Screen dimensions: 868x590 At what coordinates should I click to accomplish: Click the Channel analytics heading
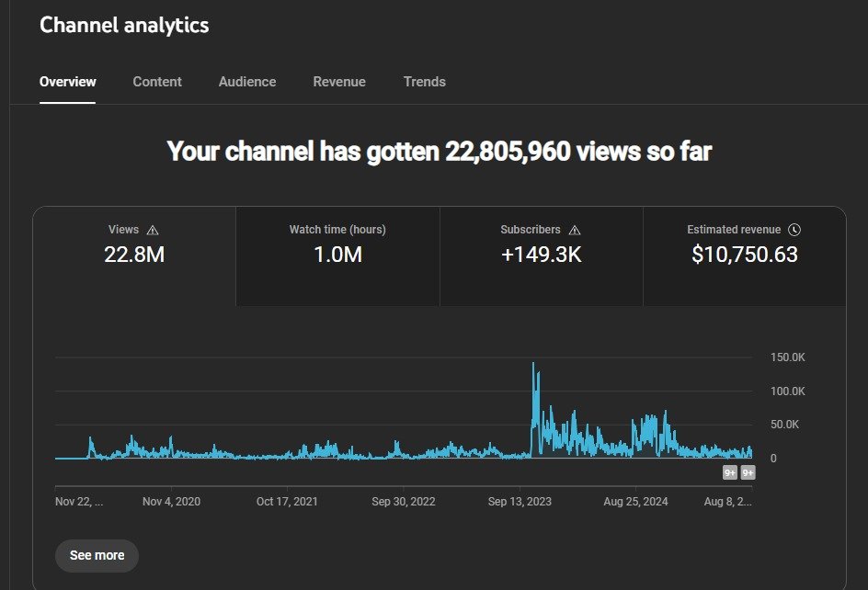coord(124,25)
